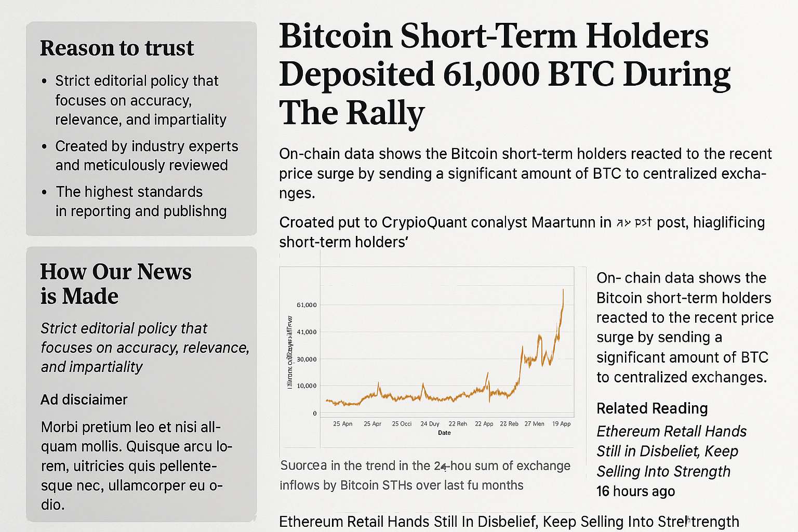Click the 'How Our News is Made' heading
Image resolution: width=798 pixels, height=532 pixels.
(x=116, y=284)
